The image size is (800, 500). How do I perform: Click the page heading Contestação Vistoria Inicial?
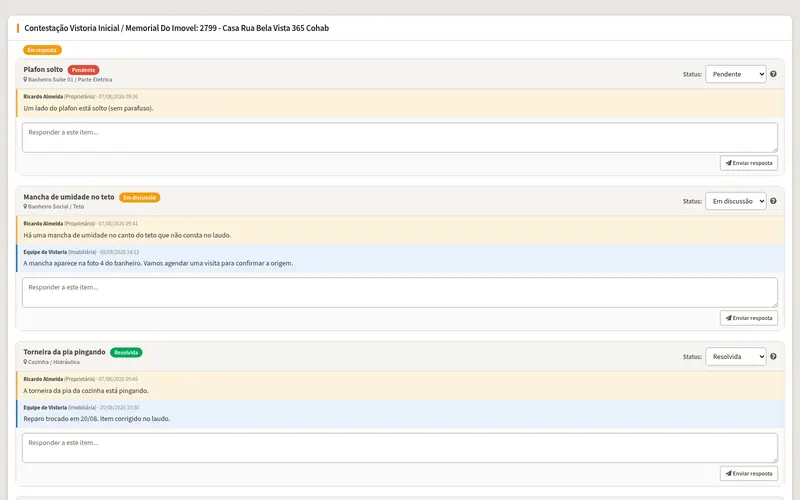[177, 28]
